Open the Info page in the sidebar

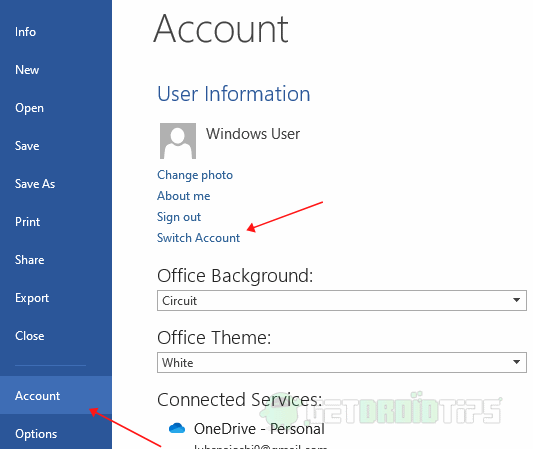pos(25,32)
